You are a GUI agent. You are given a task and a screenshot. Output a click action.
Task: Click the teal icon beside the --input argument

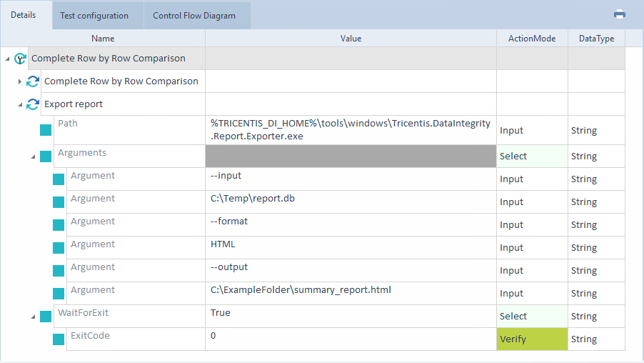point(59,179)
